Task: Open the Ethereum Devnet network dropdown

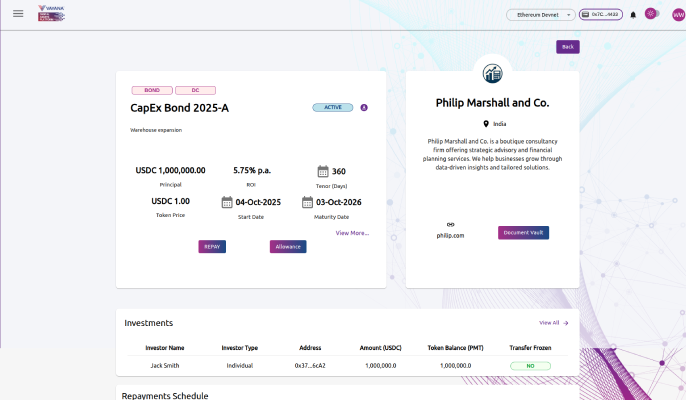Action: [x=540, y=15]
